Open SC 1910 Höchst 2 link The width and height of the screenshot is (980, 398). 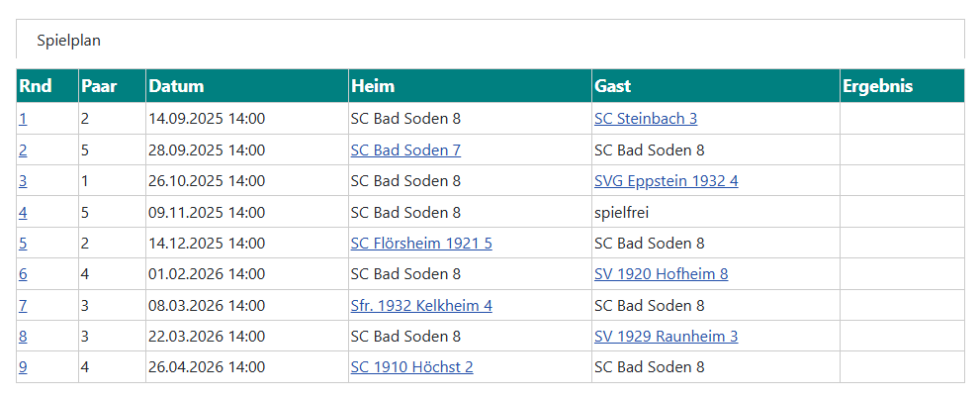click(411, 367)
